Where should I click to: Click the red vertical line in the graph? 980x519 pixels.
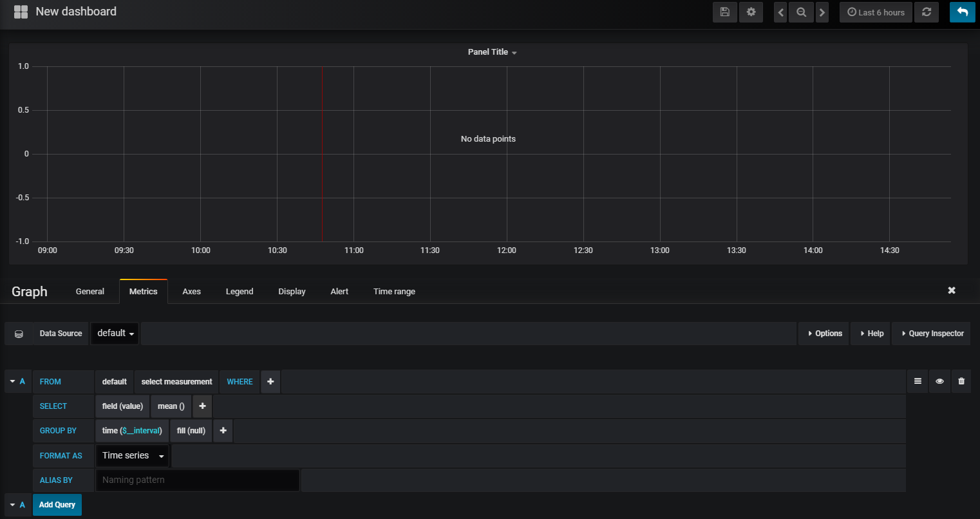click(x=322, y=154)
